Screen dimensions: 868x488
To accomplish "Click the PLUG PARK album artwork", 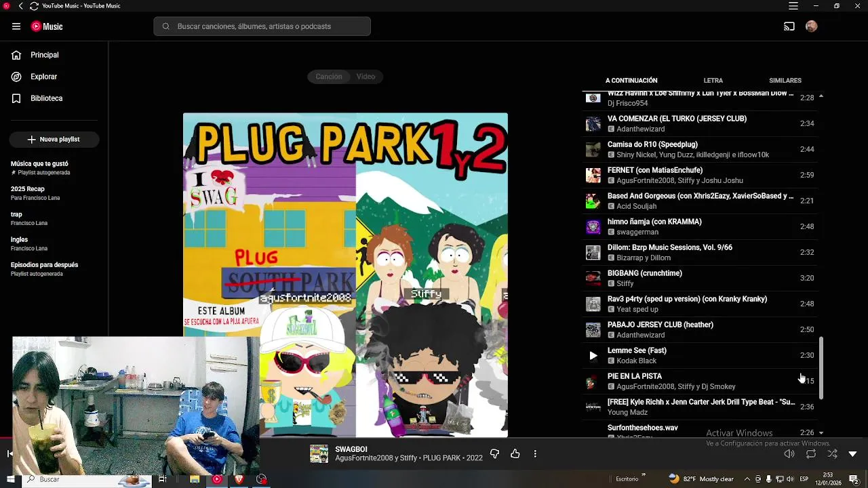I will [x=345, y=274].
